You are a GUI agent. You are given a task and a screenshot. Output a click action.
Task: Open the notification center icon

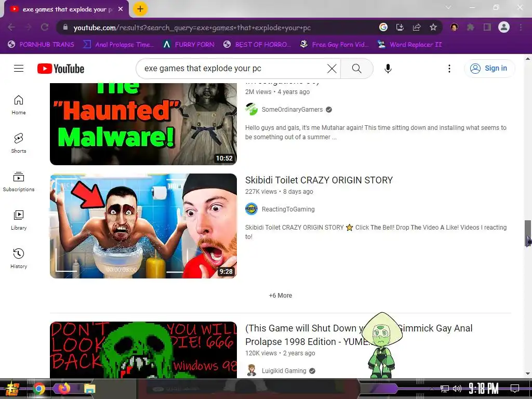point(515,389)
